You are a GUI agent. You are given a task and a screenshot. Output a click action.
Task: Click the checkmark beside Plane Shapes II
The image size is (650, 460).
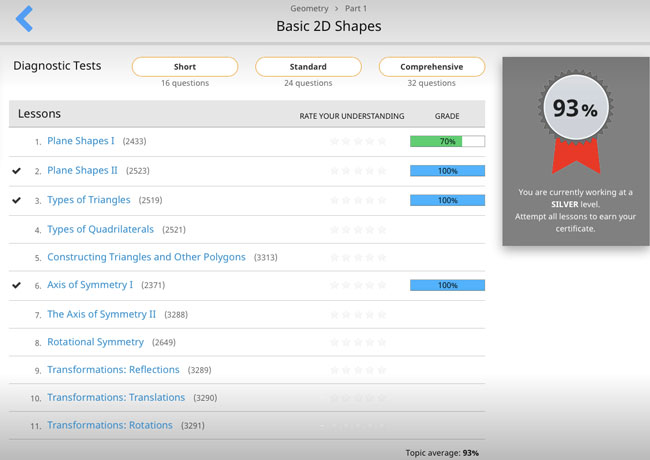17,171
